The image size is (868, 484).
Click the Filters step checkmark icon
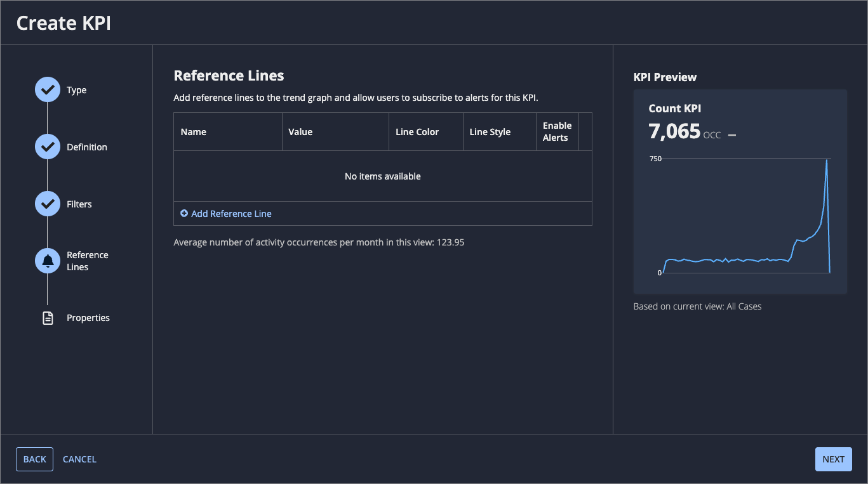(x=48, y=204)
